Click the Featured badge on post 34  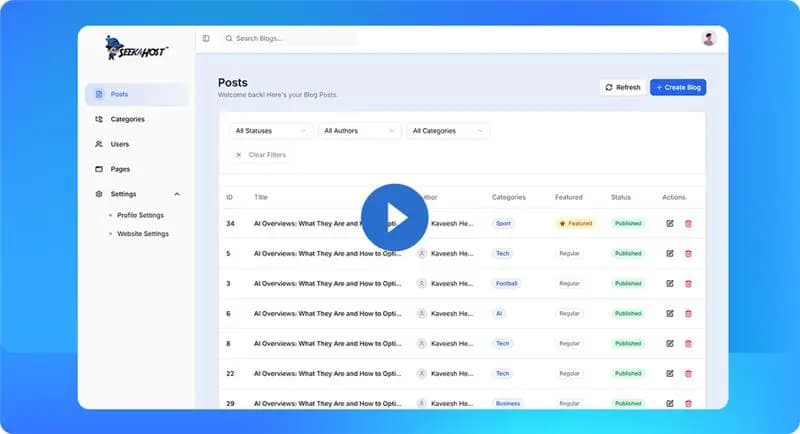tap(576, 223)
